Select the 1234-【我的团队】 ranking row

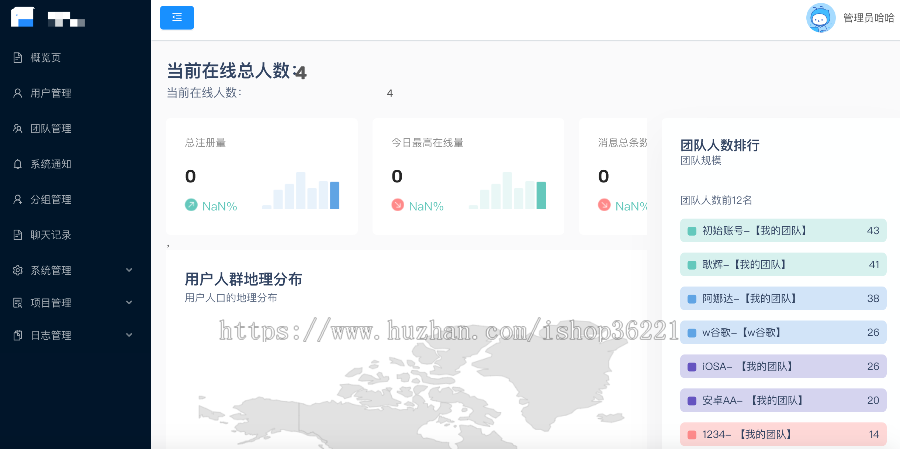(783, 434)
